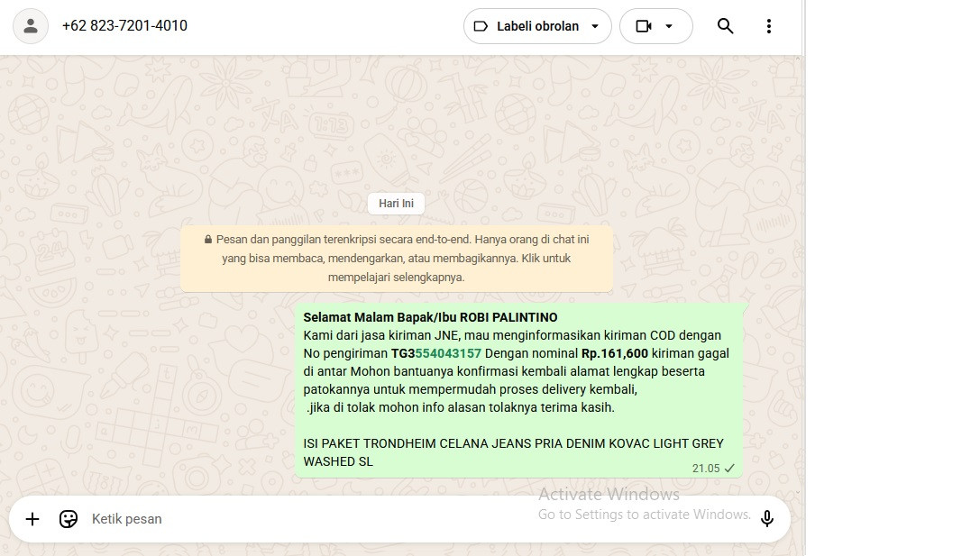Open contact profile avatar icon
This screenshot has height=556, width=980.
pyautogui.click(x=31, y=26)
